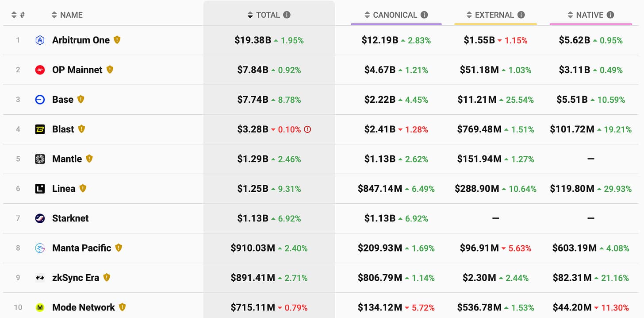
Task: Open the zkSync Era project link
Action: (76, 277)
